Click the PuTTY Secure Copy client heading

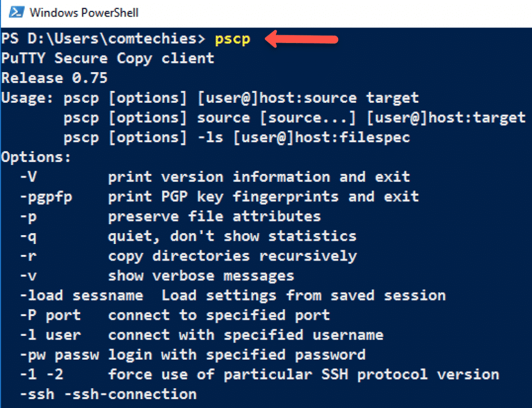click(x=108, y=58)
